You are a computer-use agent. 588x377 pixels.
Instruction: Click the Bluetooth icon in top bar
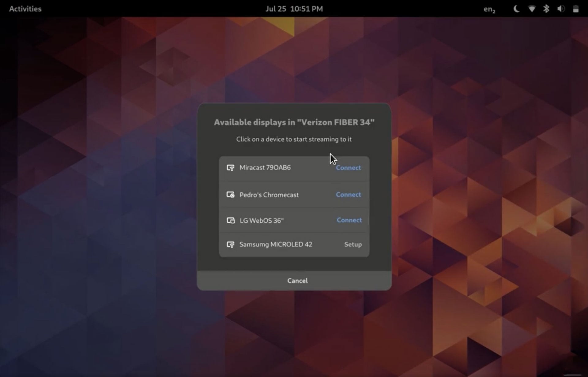(x=546, y=9)
